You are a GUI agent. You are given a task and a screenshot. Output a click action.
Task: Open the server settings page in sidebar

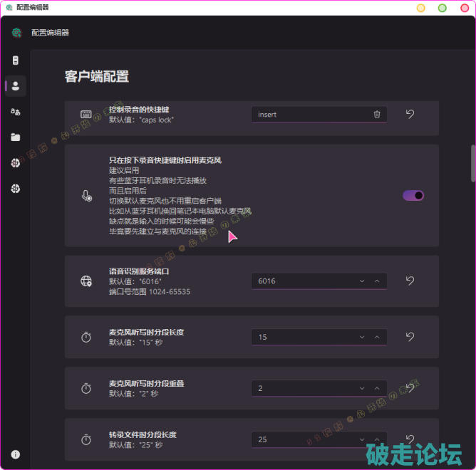tap(15, 61)
